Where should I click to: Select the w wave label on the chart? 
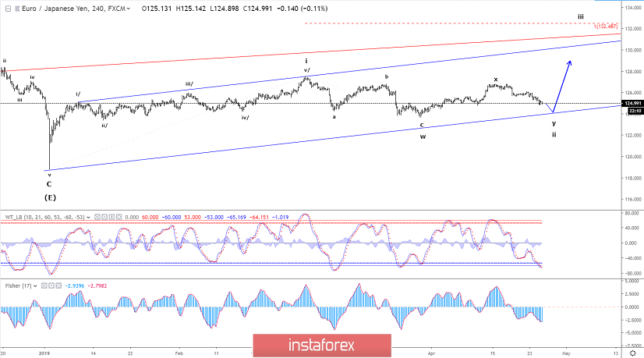point(423,136)
